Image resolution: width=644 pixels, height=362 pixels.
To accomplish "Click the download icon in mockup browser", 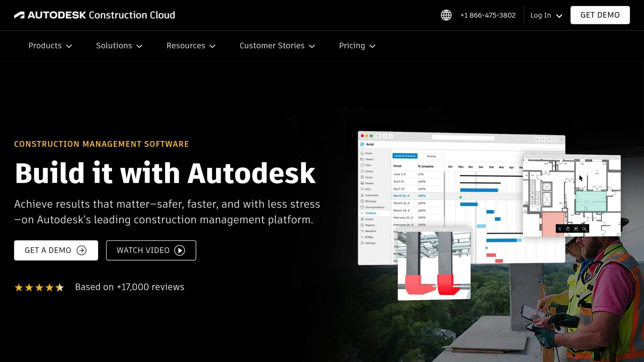I will (549, 139).
